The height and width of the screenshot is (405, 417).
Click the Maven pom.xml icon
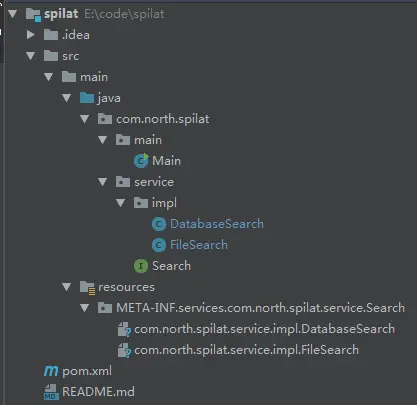(x=51, y=371)
